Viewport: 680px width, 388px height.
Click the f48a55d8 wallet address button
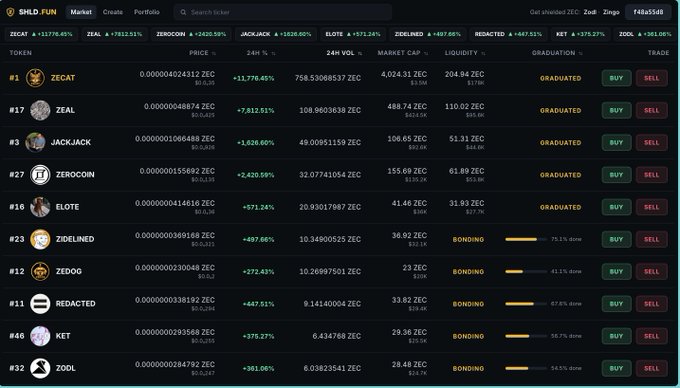click(x=648, y=12)
